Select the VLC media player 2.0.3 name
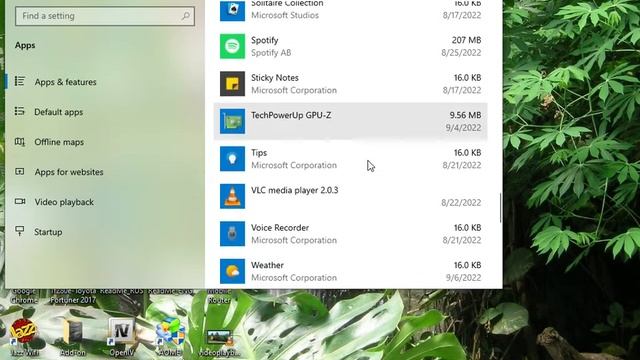 click(295, 190)
